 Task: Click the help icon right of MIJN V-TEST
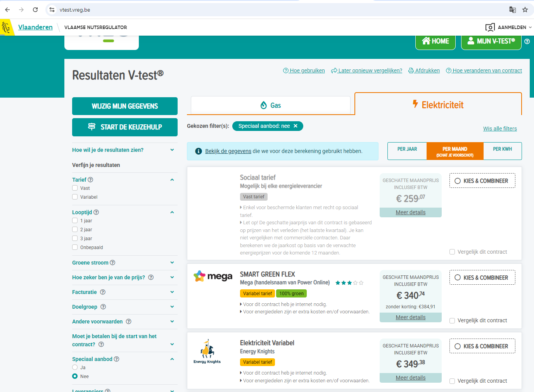527,41
